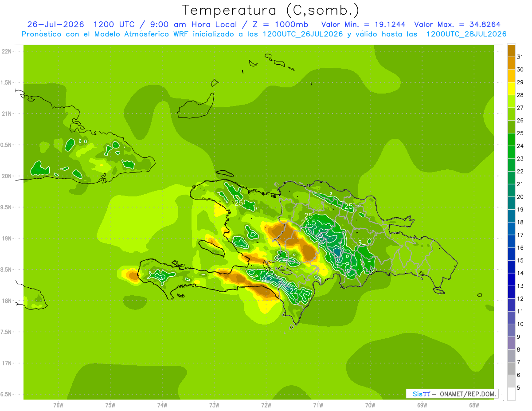
Task: Click the latitude label "20N"
Action: 7,176
